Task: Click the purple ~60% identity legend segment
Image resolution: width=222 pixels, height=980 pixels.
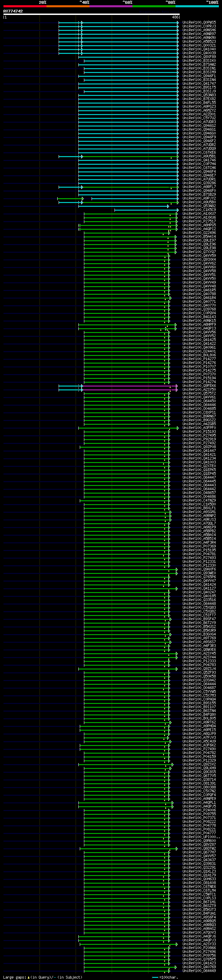Action: [x=111, y=6]
